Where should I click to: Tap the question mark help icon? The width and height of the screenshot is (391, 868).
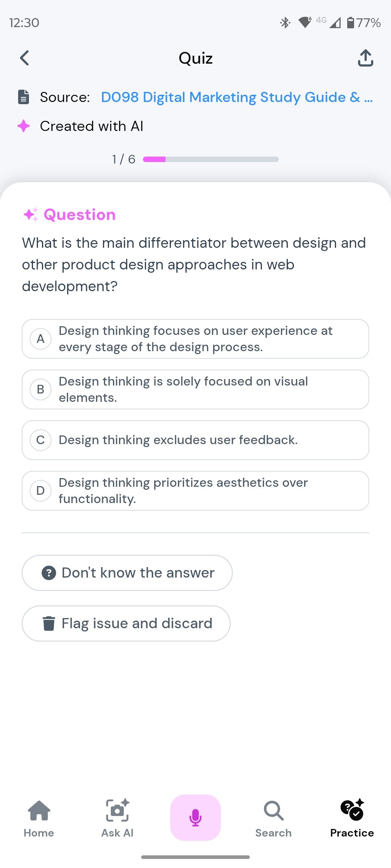49,573
